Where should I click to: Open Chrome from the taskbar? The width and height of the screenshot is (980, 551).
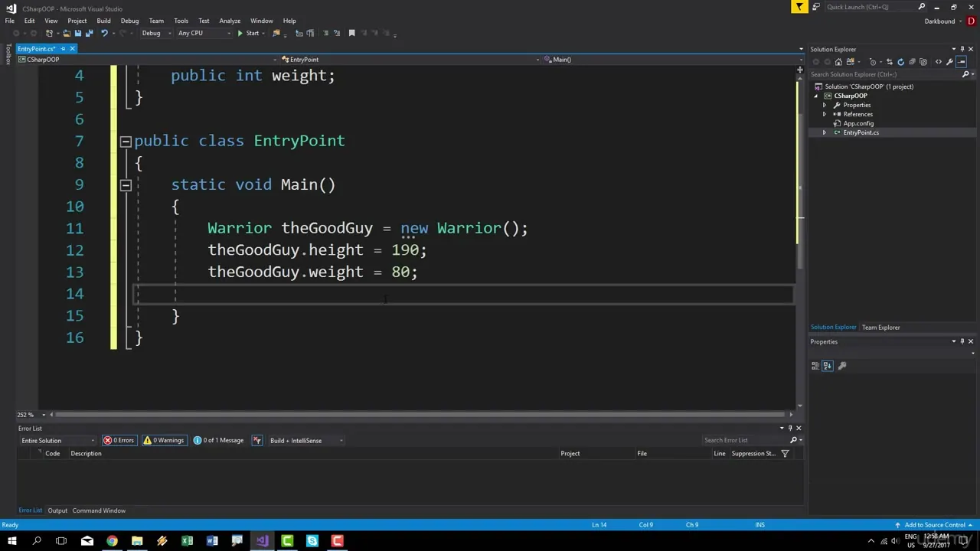112,541
